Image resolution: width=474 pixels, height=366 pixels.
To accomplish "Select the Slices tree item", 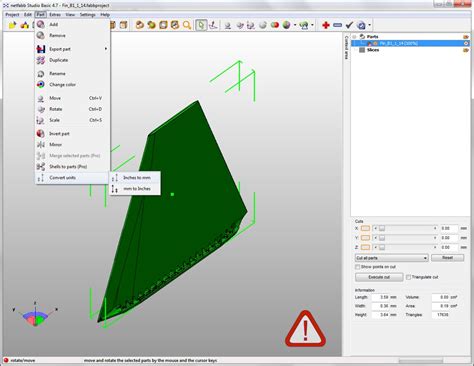I will point(373,50).
